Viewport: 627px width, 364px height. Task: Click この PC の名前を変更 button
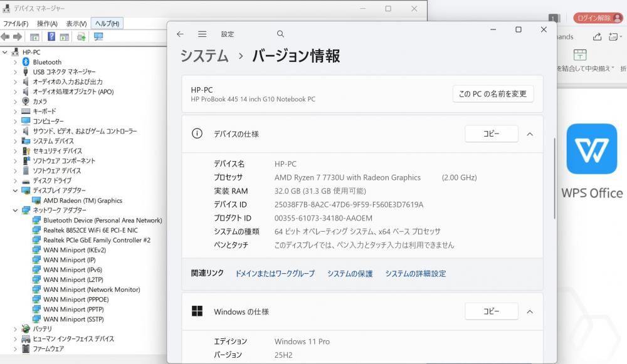[493, 94]
